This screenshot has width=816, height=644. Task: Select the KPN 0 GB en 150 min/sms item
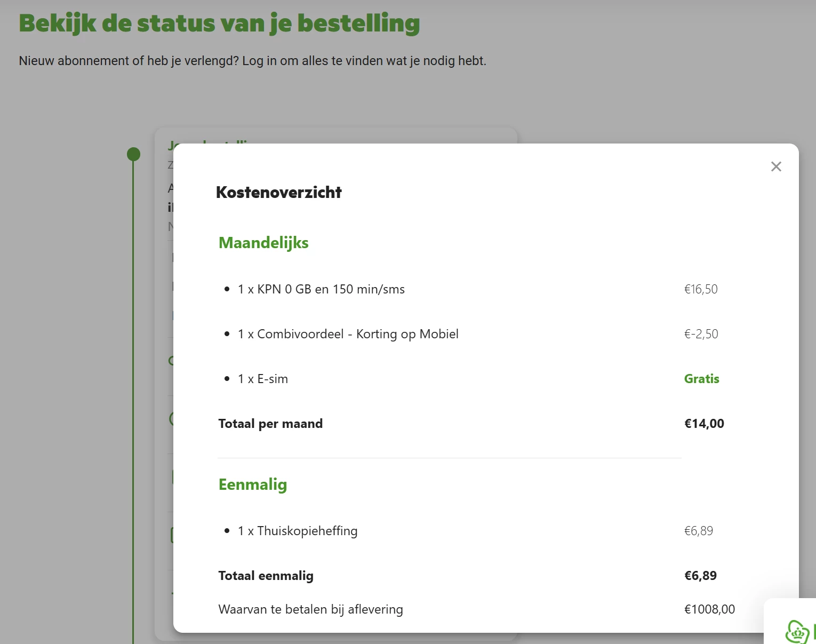321,289
